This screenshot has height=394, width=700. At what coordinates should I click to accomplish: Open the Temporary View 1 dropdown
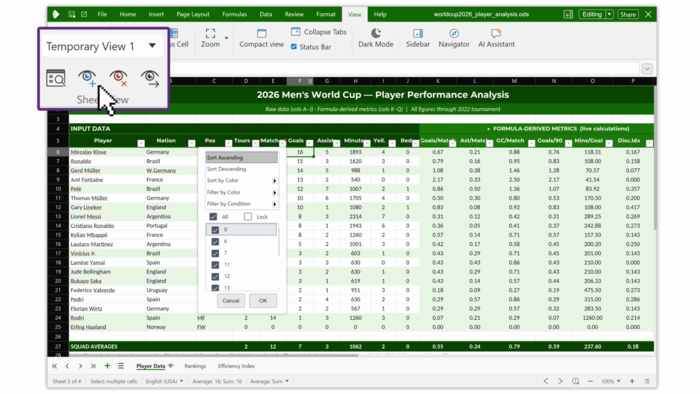[152, 46]
